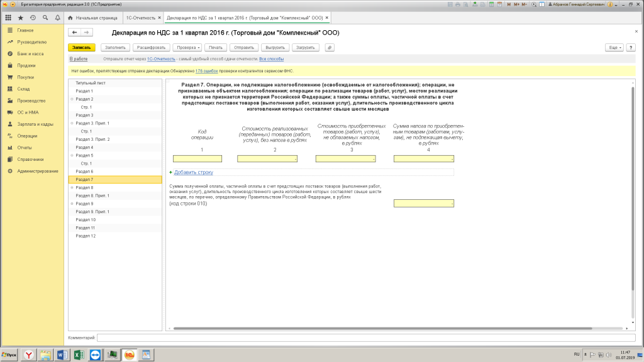Click the horizontal scrollbar of the form
The width and height of the screenshot is (644, 362).
tap(382, 328)
